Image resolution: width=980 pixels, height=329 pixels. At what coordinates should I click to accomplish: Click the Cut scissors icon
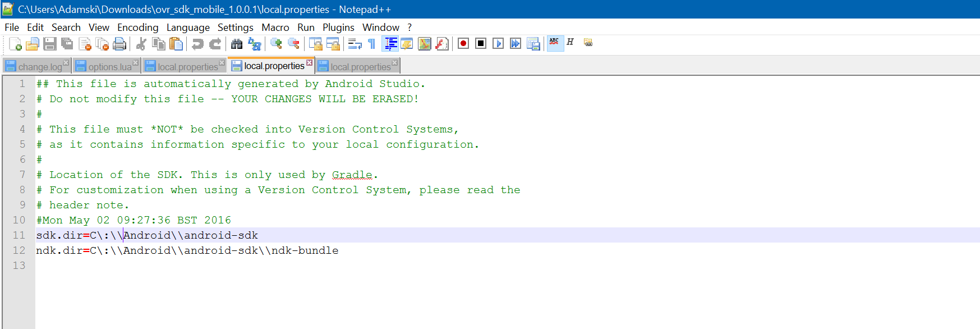coord(141,44)
